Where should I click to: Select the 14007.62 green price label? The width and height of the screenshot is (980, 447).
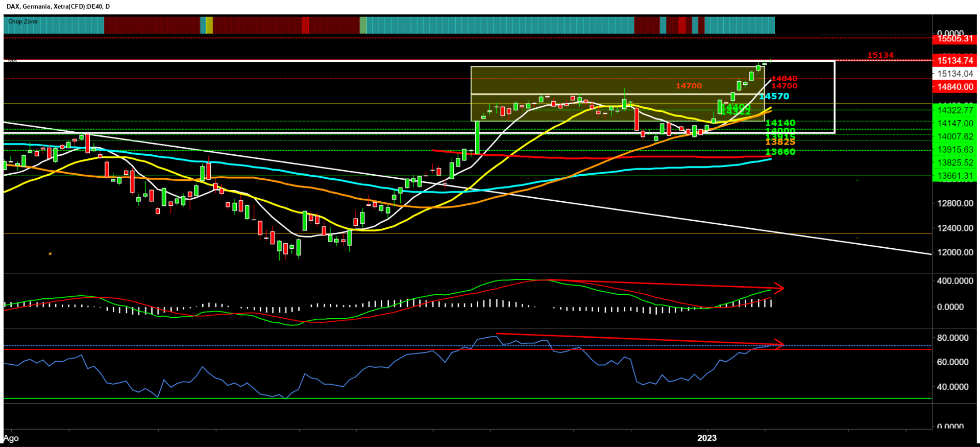pos(954,136)
